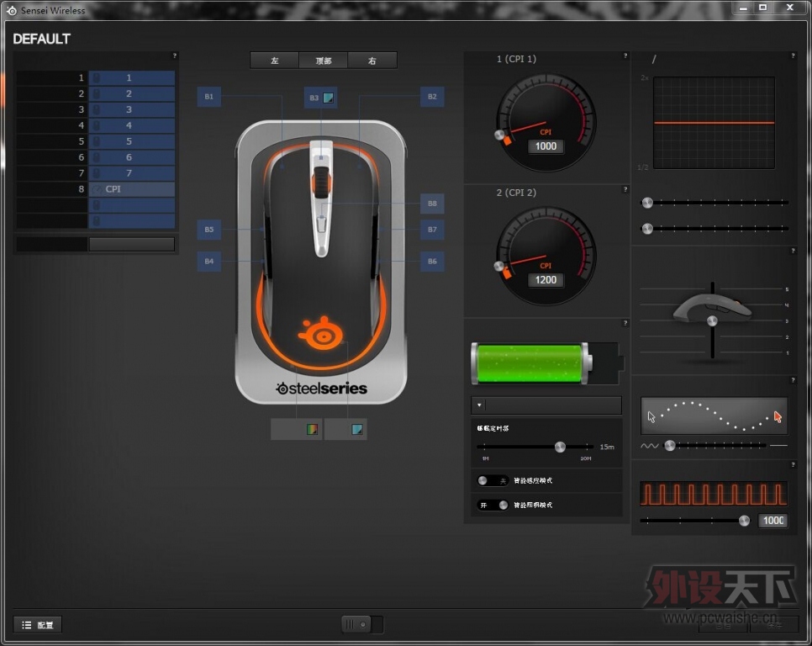Click the glowing SteelSeries logo on the mouse
812x646 pixels.
pos(321,334)
